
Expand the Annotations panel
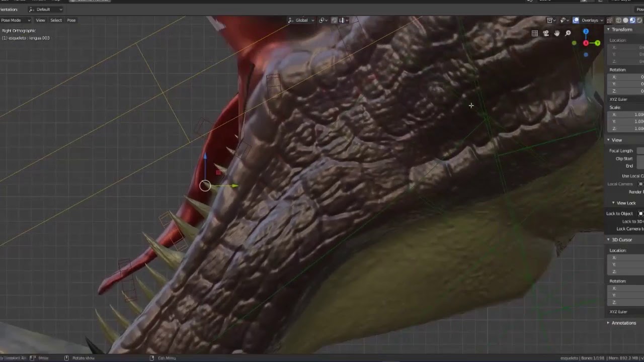click(608, 323)
